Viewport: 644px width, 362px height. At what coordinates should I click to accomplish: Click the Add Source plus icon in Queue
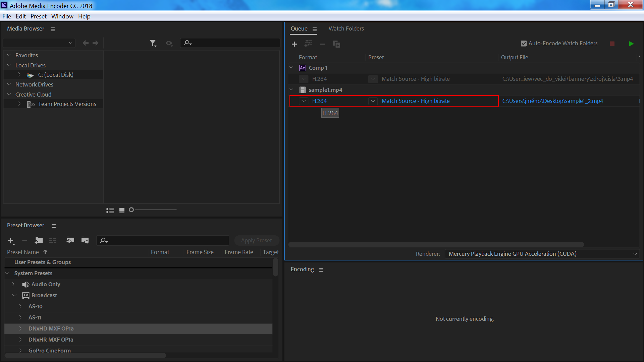point(294,44)
